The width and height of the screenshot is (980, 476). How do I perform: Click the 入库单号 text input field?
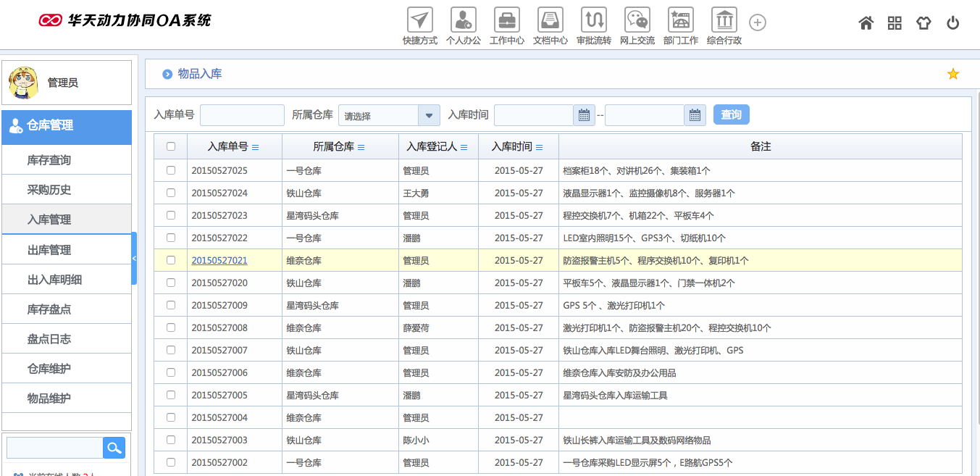point(242,115)
